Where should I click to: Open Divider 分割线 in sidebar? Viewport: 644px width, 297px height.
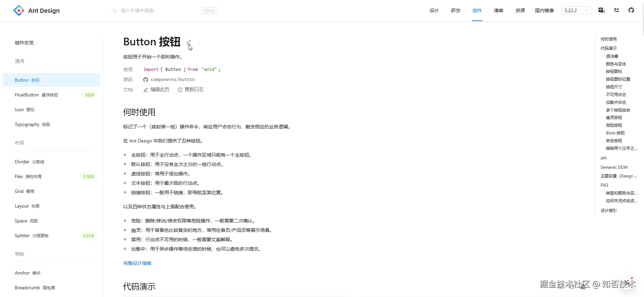pos(51,162)
